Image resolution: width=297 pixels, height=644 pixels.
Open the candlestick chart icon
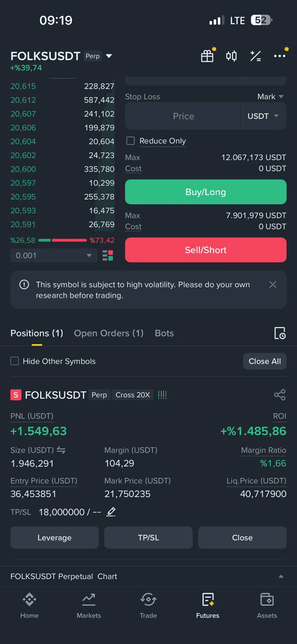(232, 56)
